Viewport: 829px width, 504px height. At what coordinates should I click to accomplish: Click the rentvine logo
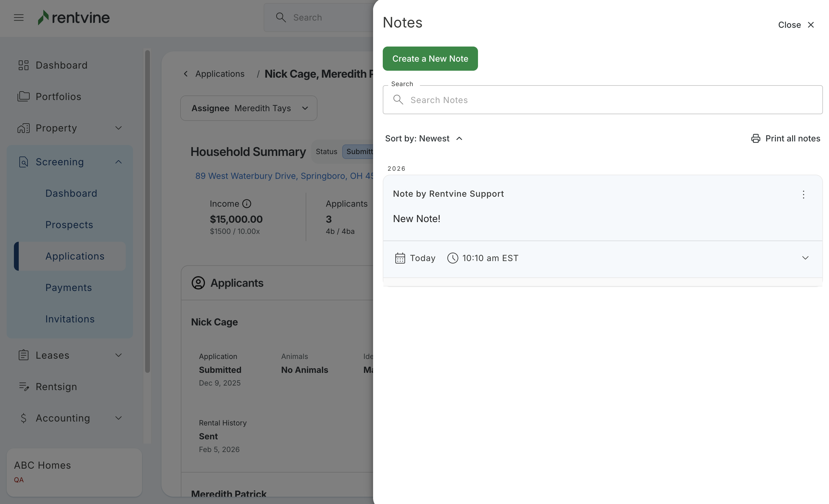(x=74, y=18)
